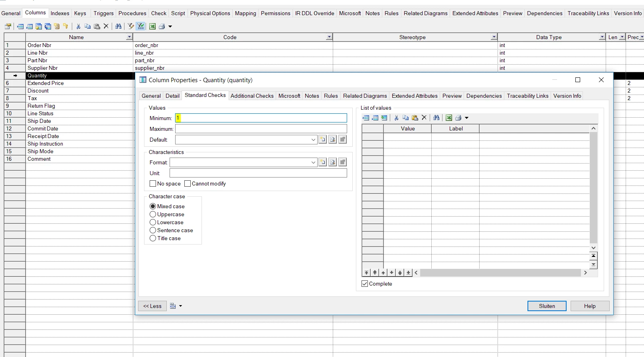The width and height of the screenshot is (644, 357).
Task: Click Value column header in List of values
Action: pos(407,128)
